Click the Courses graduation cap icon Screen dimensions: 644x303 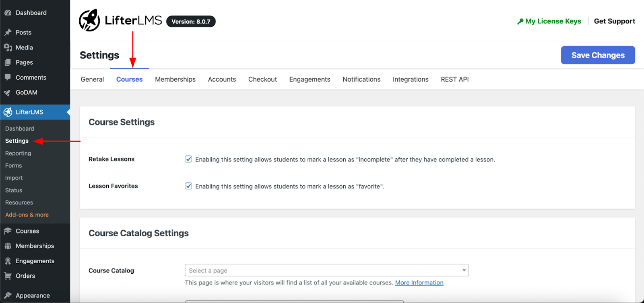[8, 231]
